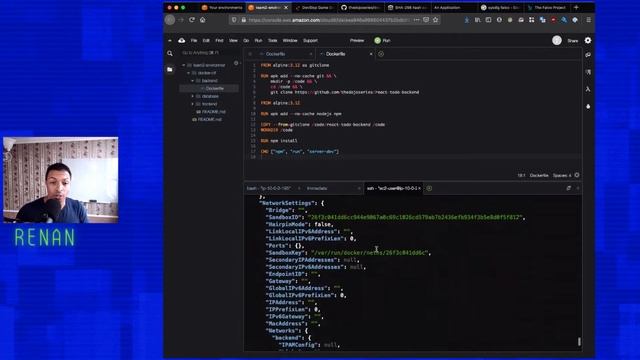Toggle Firefox sidebar view icon
This screenshot has width=640, height=360.
(x=488, y=20)
